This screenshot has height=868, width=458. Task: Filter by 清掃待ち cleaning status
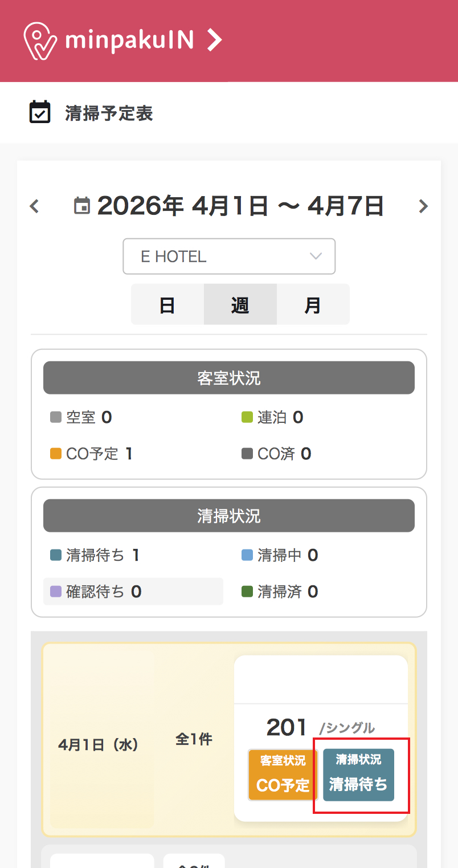pos(95,555)
